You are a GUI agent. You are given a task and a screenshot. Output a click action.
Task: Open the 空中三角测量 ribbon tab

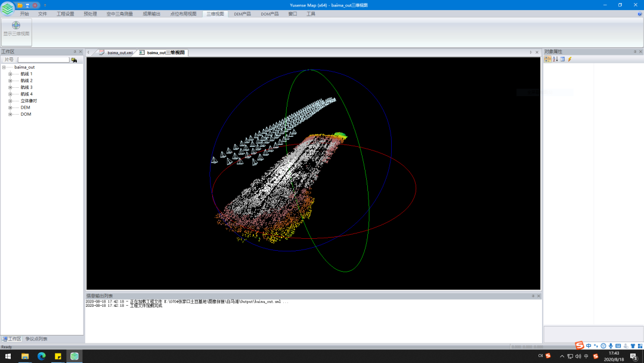tap(120, 14)
